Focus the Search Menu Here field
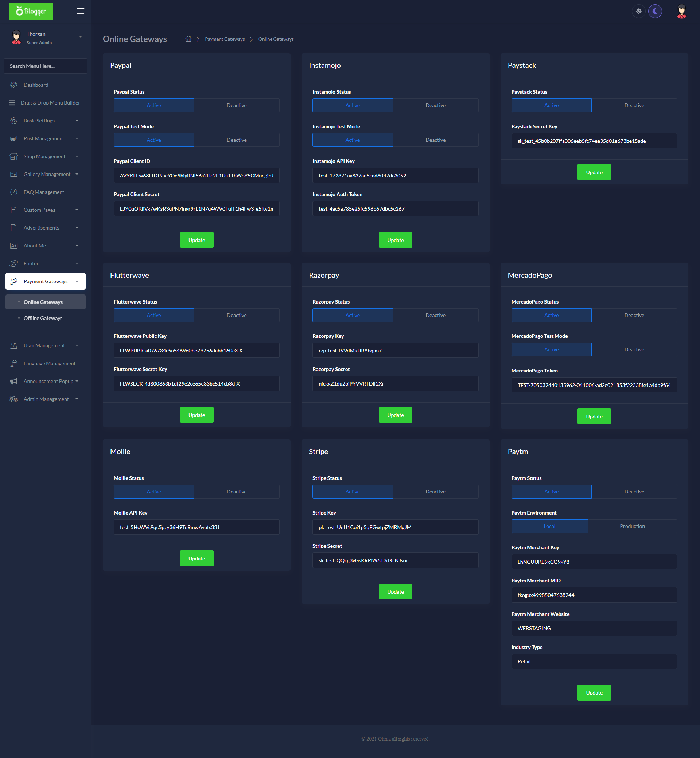 (x=45, y=66)
